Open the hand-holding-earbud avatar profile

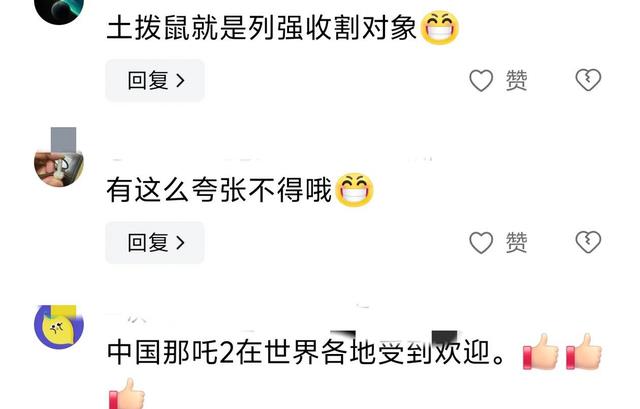pyautogui.click(x=59, y=162)
